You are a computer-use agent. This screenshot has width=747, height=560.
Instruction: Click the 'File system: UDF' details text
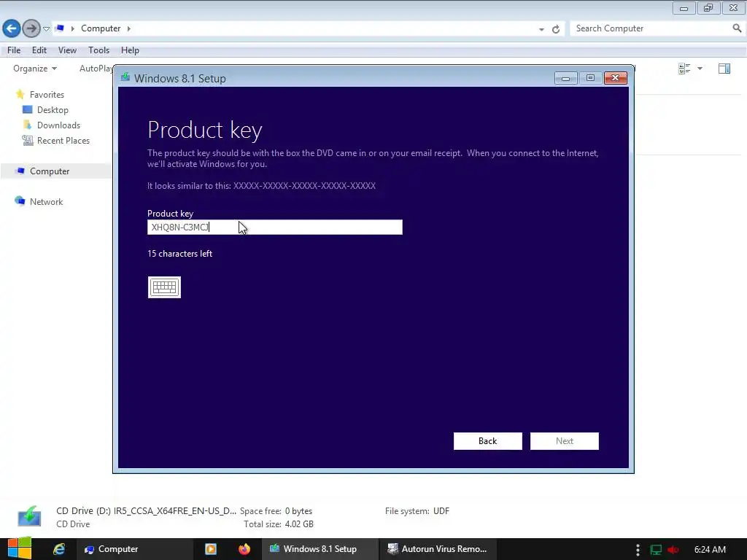click(417, 511)
